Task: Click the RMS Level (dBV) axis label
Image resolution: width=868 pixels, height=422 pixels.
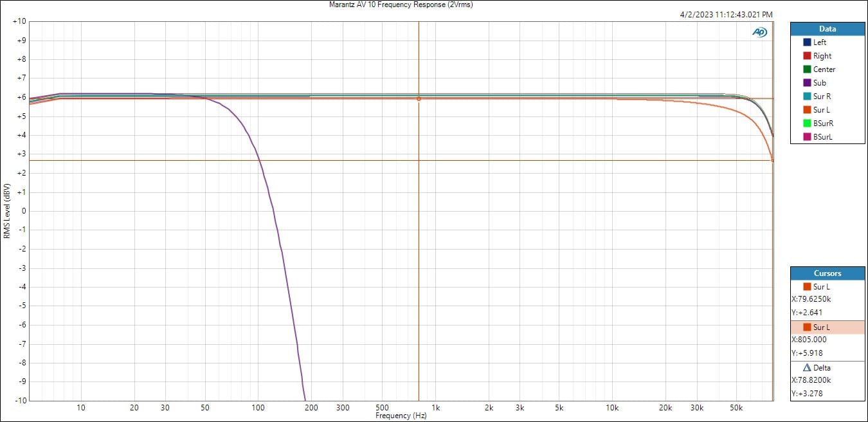Action: point(6,211)
